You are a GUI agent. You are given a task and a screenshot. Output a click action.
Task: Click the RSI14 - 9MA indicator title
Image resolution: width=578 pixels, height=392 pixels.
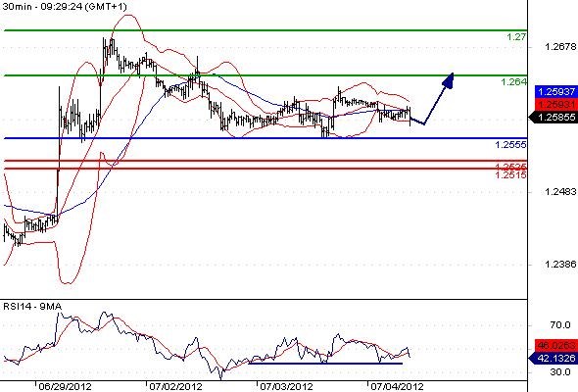point(32,307)
